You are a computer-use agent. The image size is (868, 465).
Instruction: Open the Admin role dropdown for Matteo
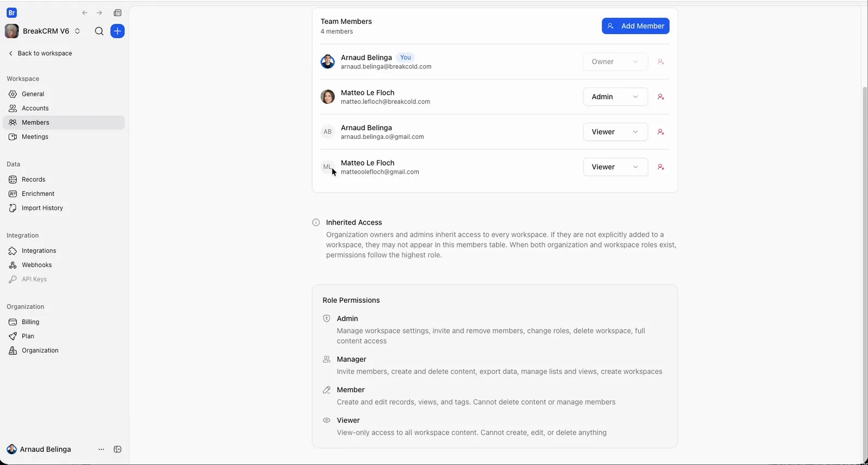pos(615,97)
